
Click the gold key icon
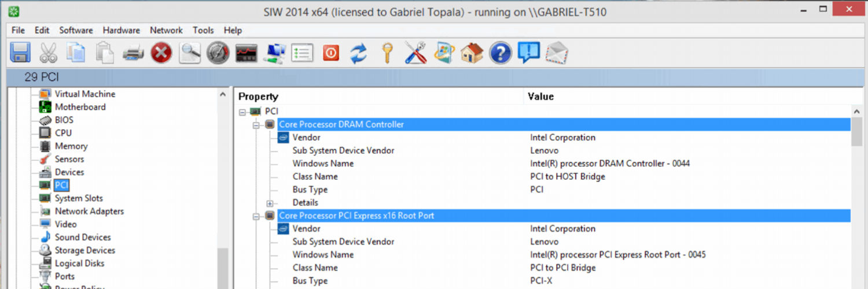click(387, 53)
